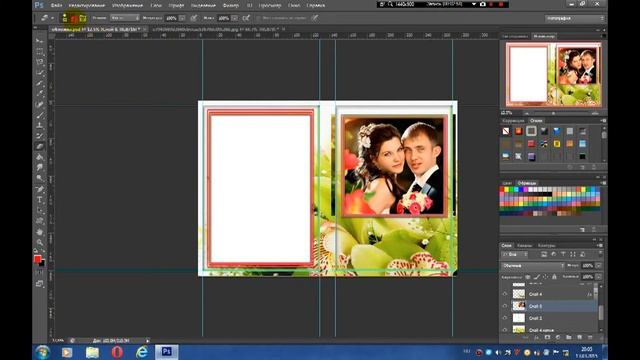The width and height of the screenshot is (640, 360).
Task: Toggle eye of white-thumbnail layer
Action: coord(505,318)
